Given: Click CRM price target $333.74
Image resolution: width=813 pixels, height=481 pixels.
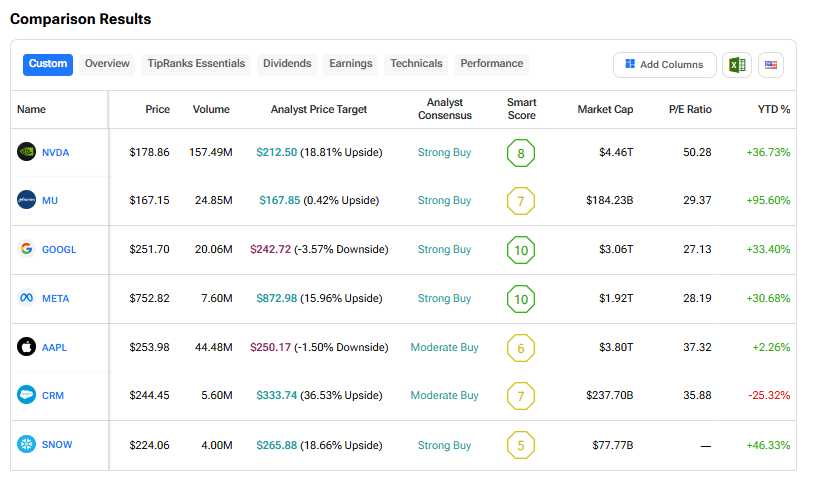Looking at the screenshot, I should click(276, 395).
